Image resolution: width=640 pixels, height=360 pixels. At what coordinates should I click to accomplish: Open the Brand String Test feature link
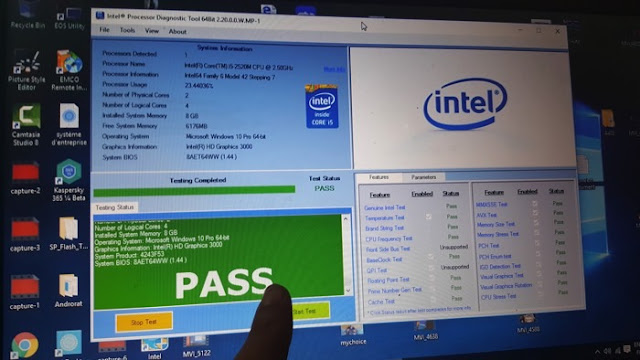(x=384, y=228)
